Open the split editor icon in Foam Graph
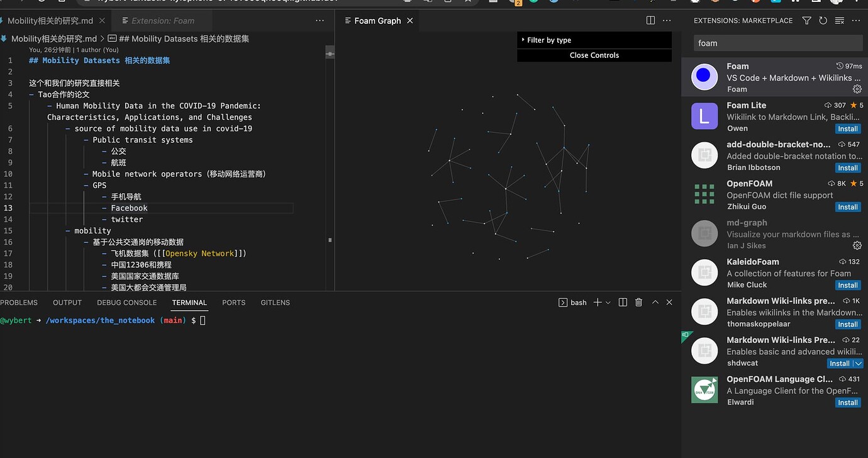Screen dimensions: 868x458 (x=650, y=20)
